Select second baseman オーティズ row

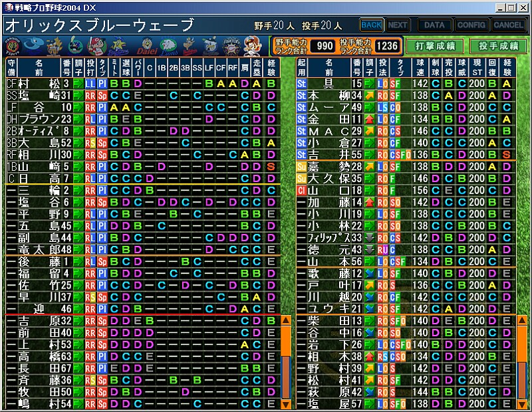(x=142, y=131)
